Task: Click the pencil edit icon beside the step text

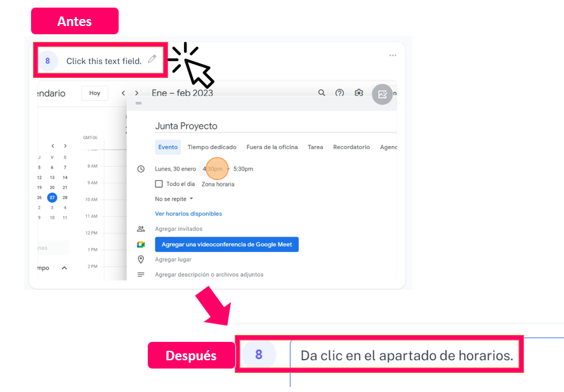Action: coord(152,60)
